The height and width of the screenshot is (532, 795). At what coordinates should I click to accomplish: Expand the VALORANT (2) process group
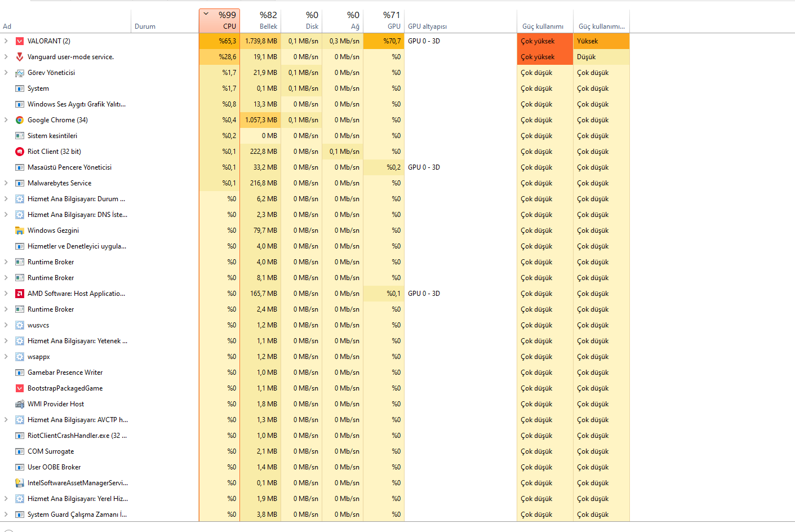(6, 41)
